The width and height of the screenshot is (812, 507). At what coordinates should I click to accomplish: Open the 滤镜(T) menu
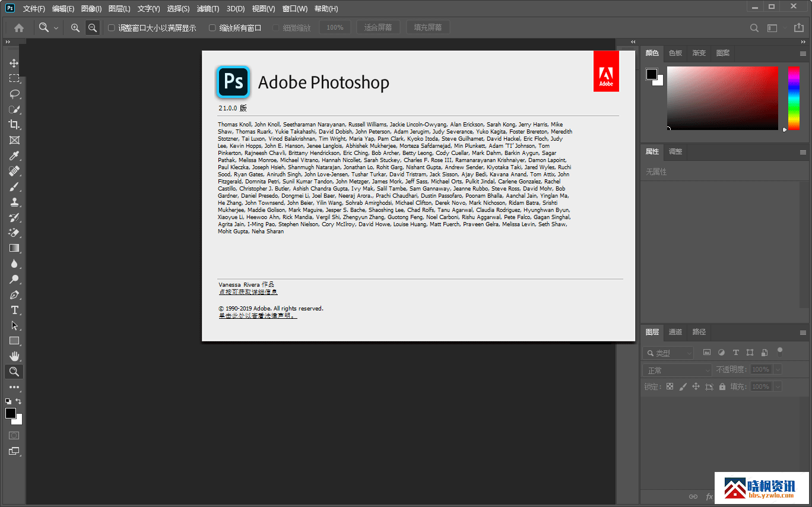coord(208,9)
